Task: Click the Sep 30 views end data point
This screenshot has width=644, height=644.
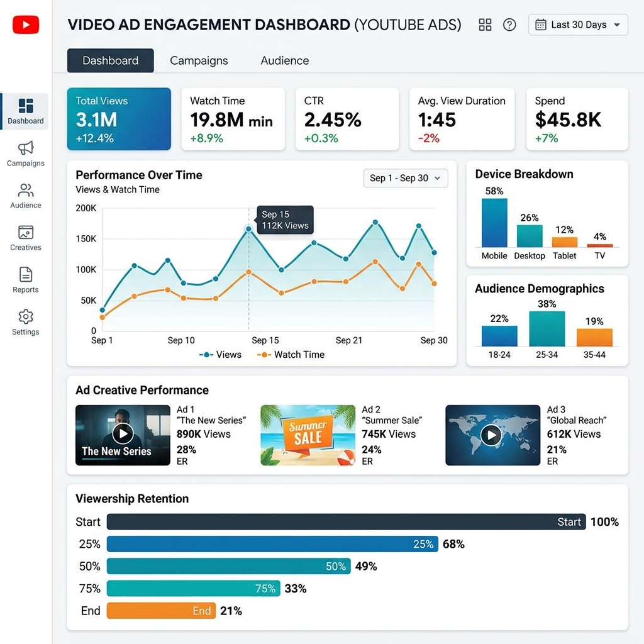Action: click(434, 253)
